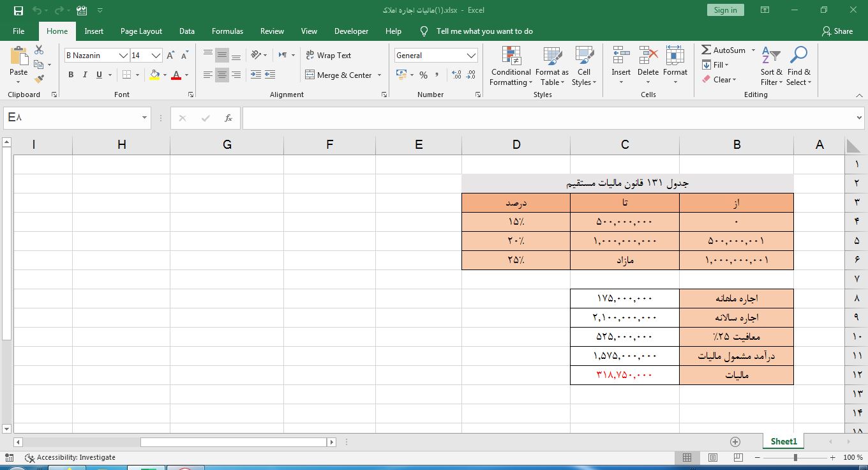Open the font name dropdown B Nazanin

pyautogui.click(x=123, y=56)
